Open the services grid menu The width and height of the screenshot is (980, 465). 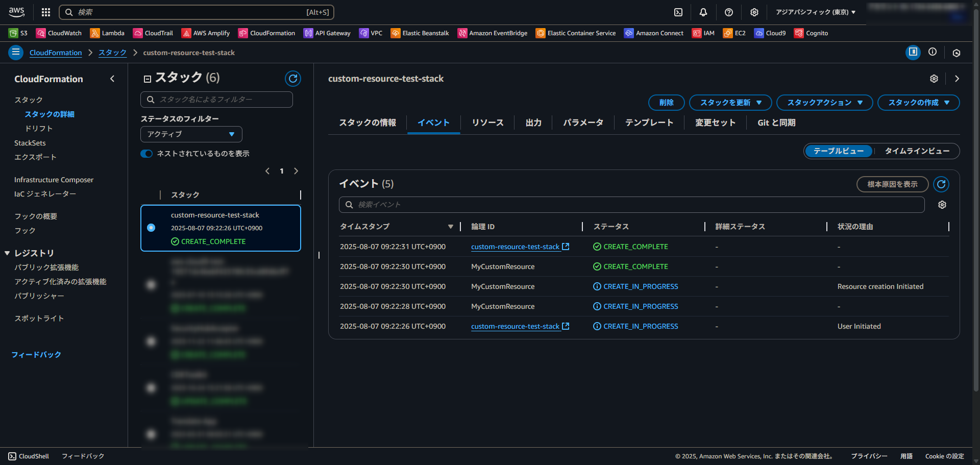click(x=46, y=12)
